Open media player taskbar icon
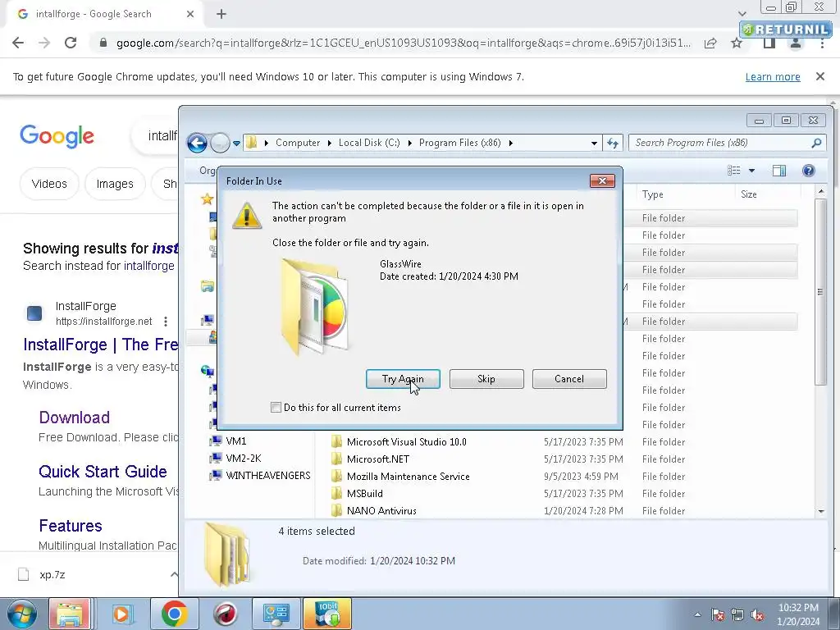840x630 pixels. click(122, 614)
